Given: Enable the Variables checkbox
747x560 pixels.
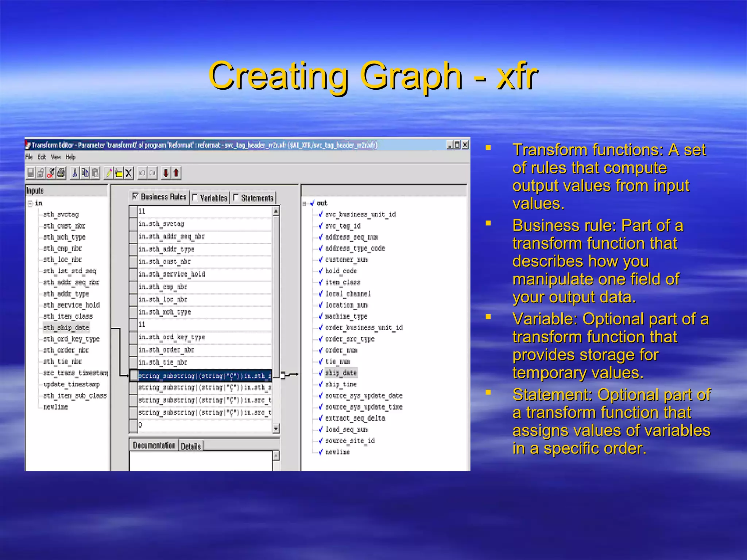Looking at the screenshot, I should pyautogui.click(x=195, y=198).
